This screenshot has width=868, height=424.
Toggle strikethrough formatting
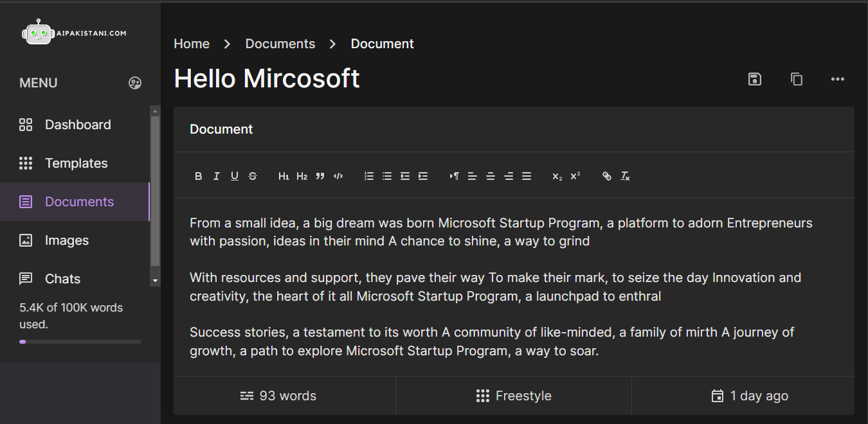(x=253, y=176)
